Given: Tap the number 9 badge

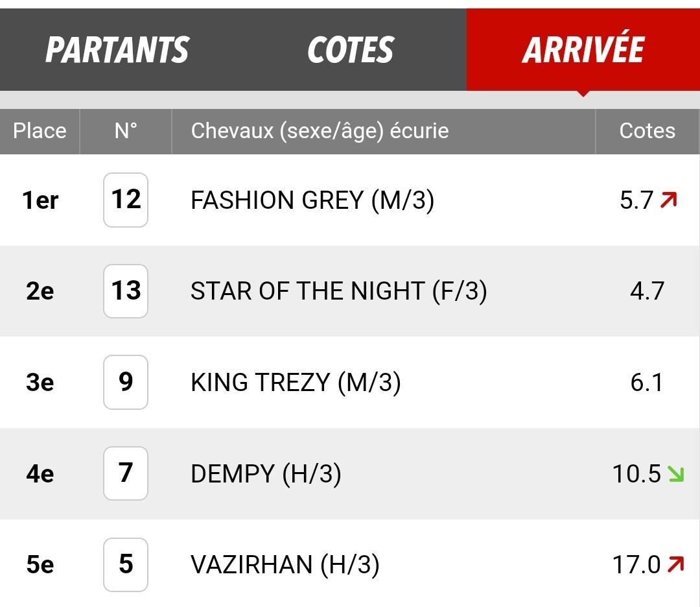Looking at the screenshot, I should click(126, 382).
